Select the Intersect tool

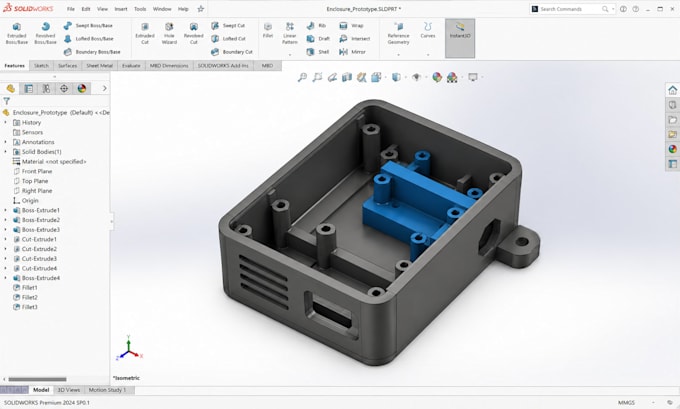point(355,39)
